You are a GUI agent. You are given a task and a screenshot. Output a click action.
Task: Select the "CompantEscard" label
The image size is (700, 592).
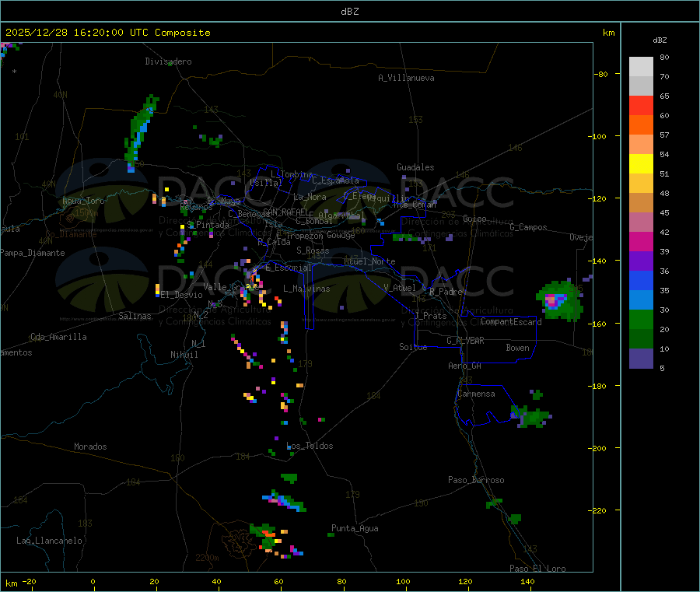(511, 322)
